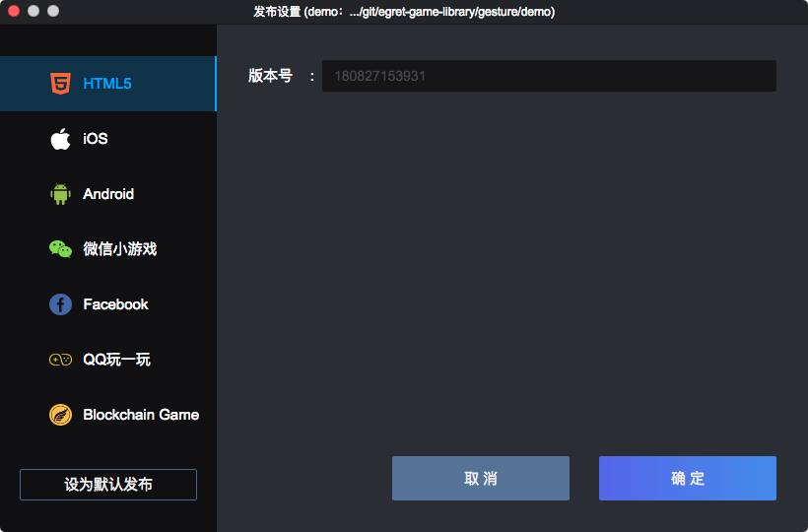The width and height of the screenshot is (808, 532).
Task: Cancel with the 取消 button
Action: tap(481, 479)
